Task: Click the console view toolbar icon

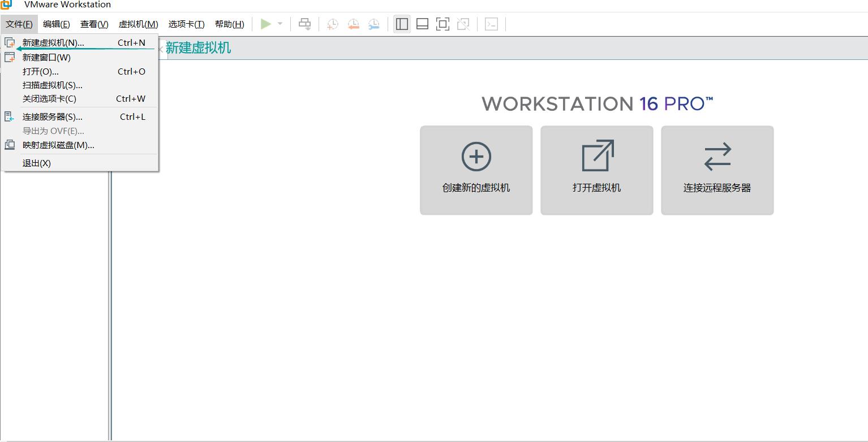Action: click(491, 24)
